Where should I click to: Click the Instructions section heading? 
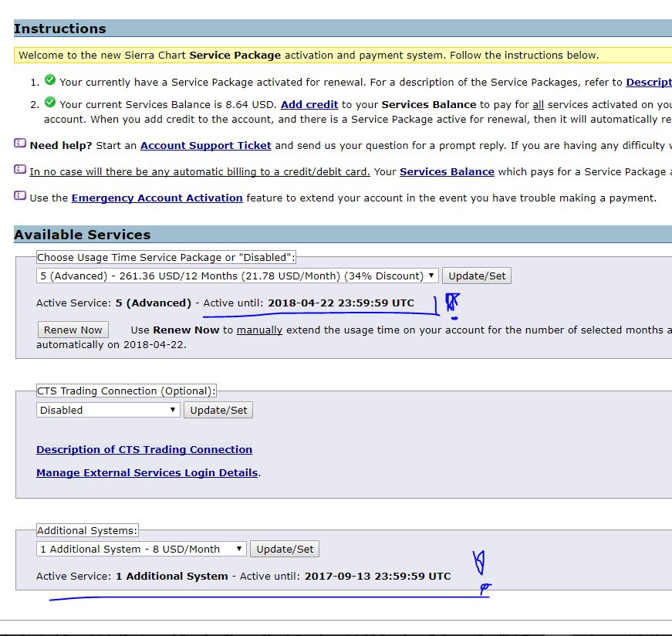point(60,29)
